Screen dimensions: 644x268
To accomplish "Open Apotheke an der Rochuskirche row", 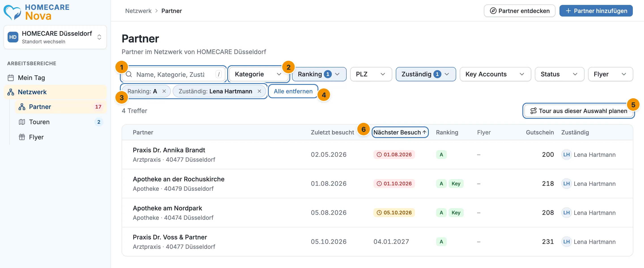I will [377, 183].
